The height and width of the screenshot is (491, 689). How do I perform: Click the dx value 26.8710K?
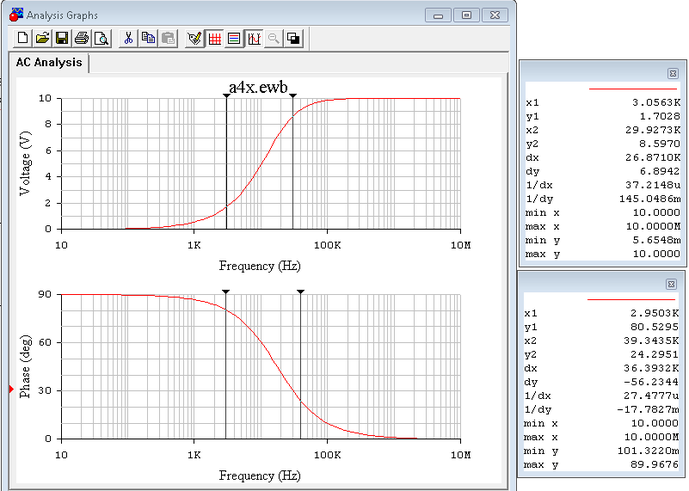point(653,157)
